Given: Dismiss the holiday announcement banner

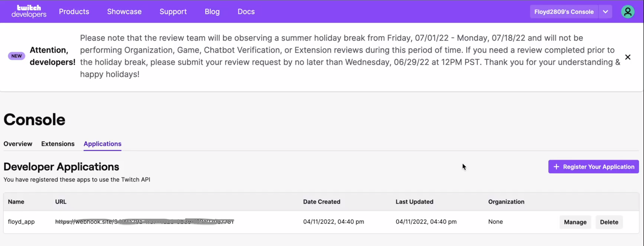Looking at the screenshot, I should tap(627, 57).
